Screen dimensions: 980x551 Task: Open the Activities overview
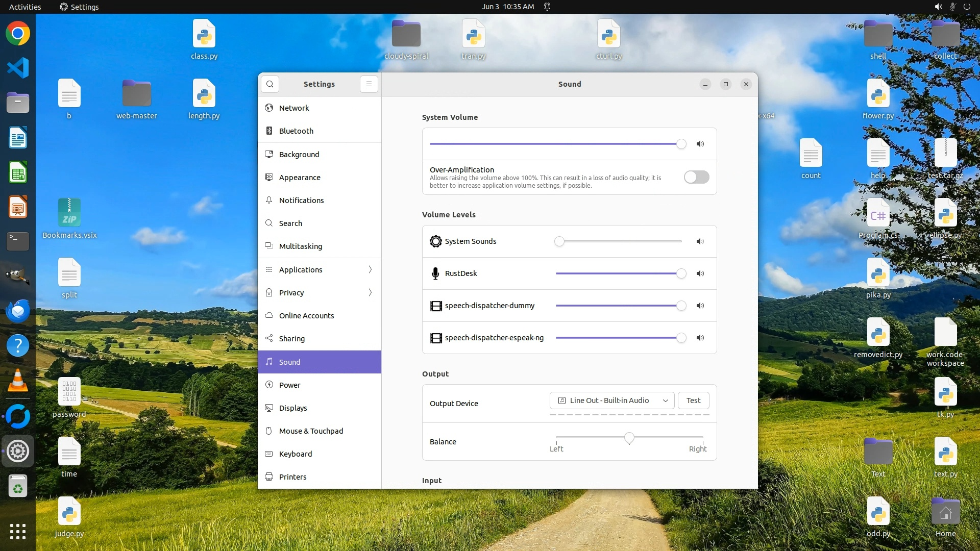[25, 7]
